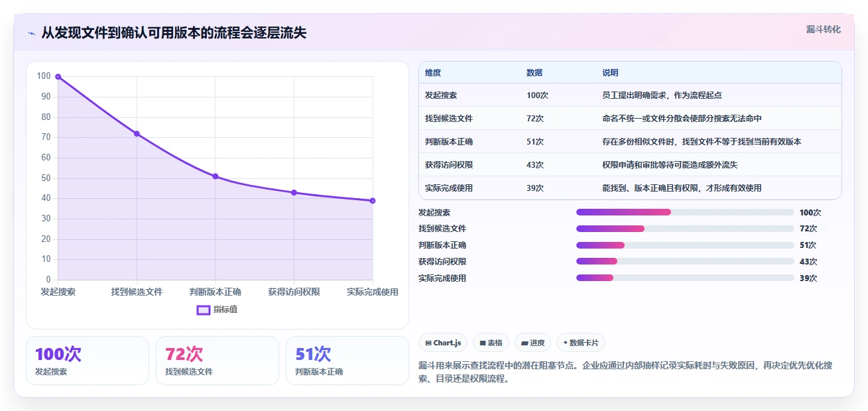The width and height of the screenshot is (868, 411).
Task: Click the 43次 value beside progress bars
Action: 808,262
